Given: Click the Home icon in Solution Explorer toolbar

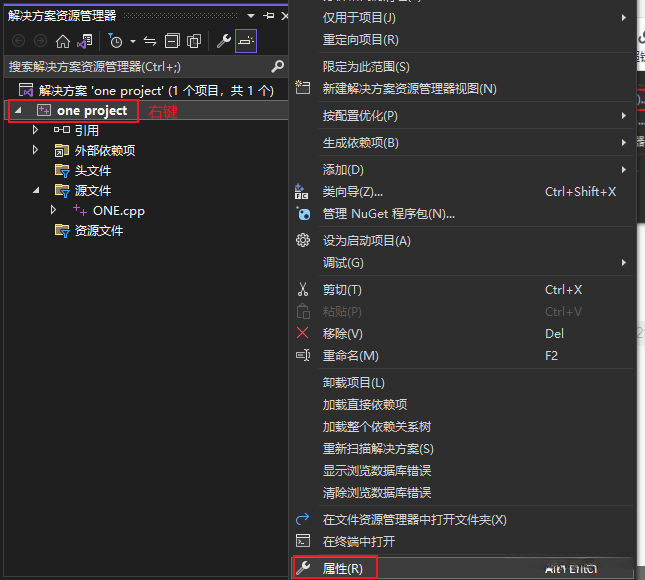Looking at the screenshot, I should click(x=63, y=41).
